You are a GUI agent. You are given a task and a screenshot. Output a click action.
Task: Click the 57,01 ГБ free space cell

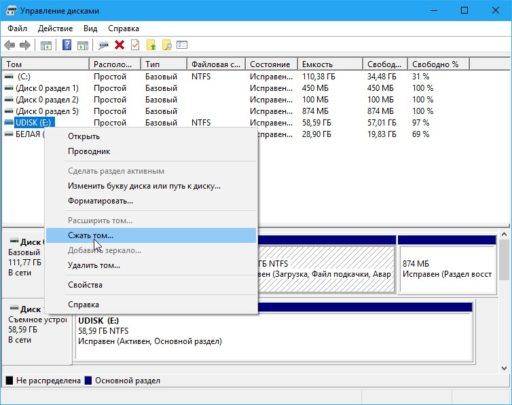[382, 123]
